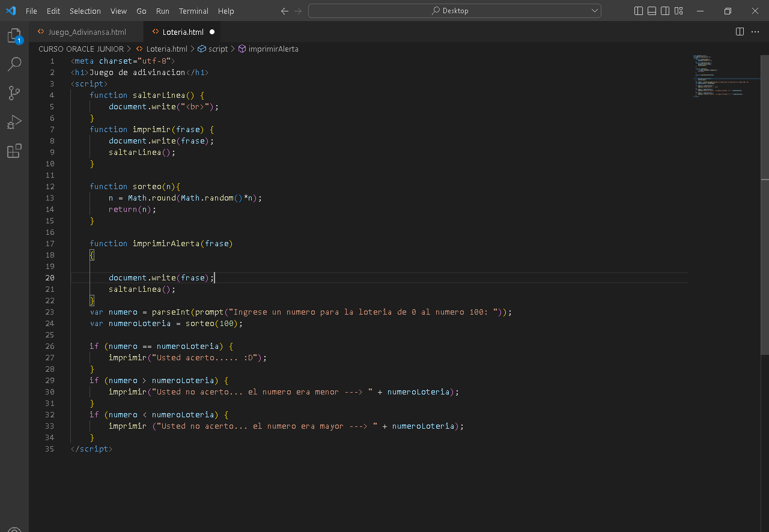Click the VS Code logo icon
The height and width of the screenshot is (532, 769).
11,11
